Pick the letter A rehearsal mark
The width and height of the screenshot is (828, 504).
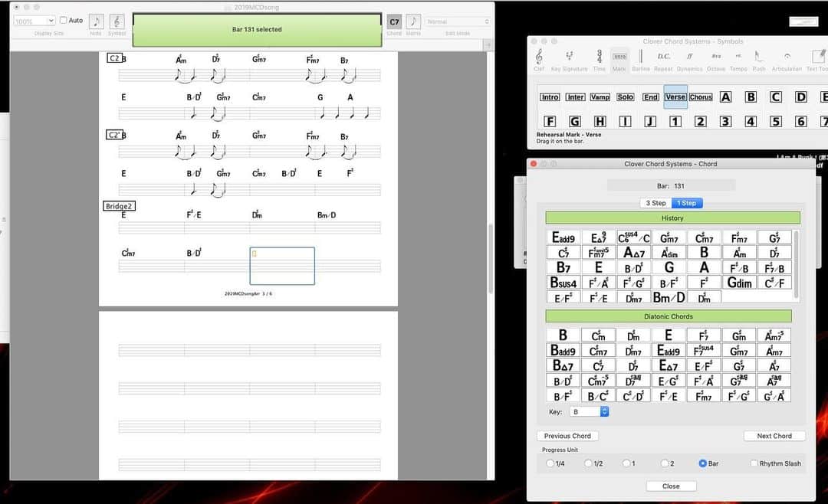(x=725, y=97)
